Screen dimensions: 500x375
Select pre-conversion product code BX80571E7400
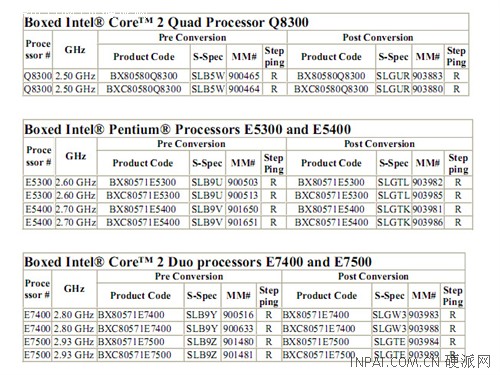click(131, 315)
